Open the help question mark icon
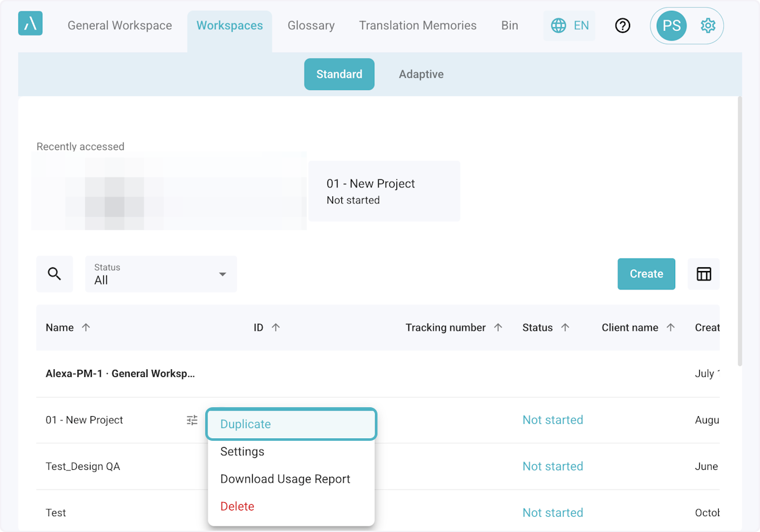 [623, 25]
